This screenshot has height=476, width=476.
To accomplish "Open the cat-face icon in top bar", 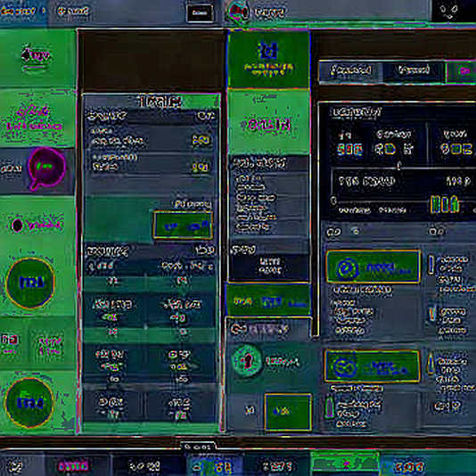I will click(x=448, y=11).
